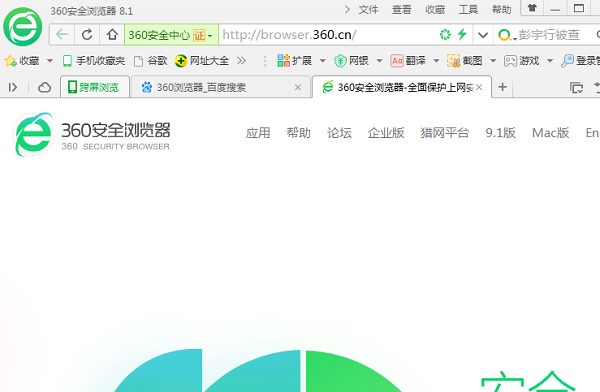The image size is (600, 392).
Task: Go to the home page icon
Action: [112, 35]
